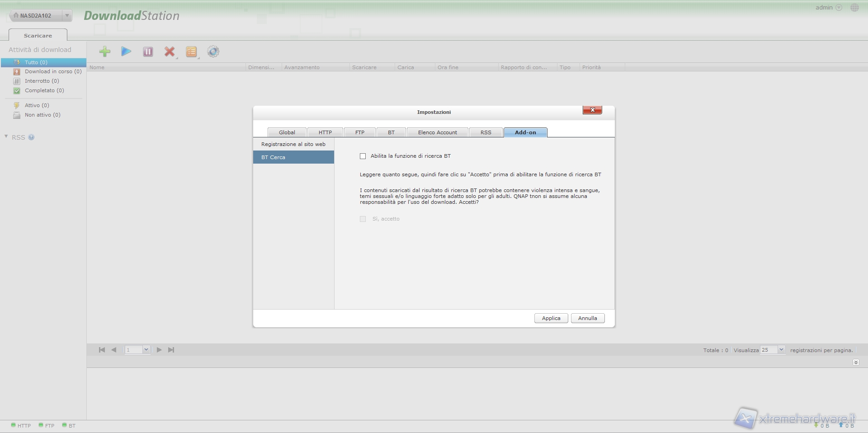Screen dimensions: 868x433
Task: Click the RSS help question icon
Action: 31,137
